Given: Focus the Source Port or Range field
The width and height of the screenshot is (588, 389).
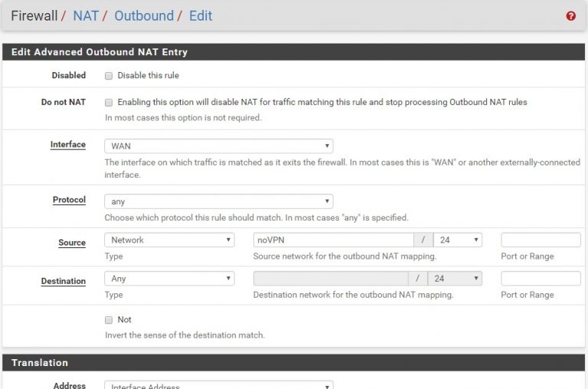Looking at the screenshot, I should (541, 240).
